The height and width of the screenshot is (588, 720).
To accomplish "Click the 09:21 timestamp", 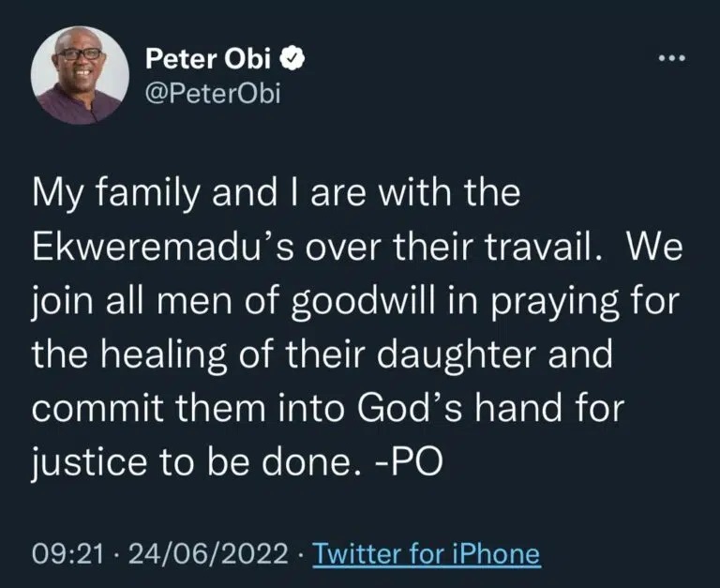I will tap(64, 552).
